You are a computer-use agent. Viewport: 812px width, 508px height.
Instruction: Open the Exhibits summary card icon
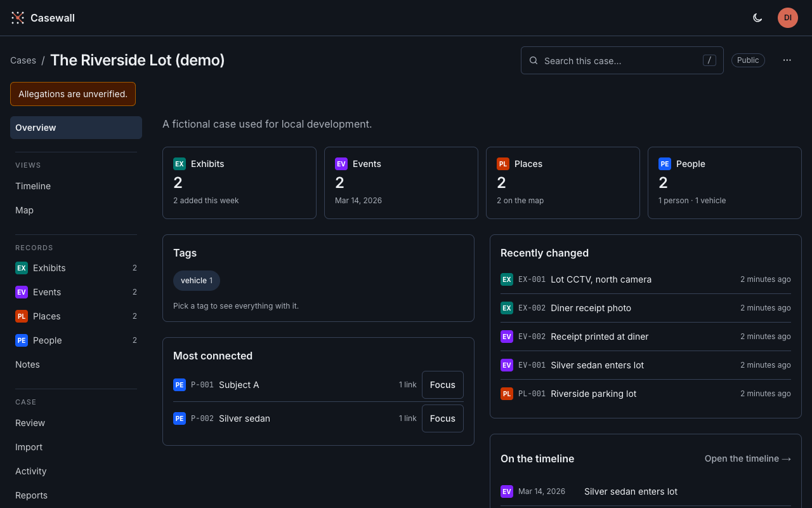pyautogui.click(x=180, y=164)
